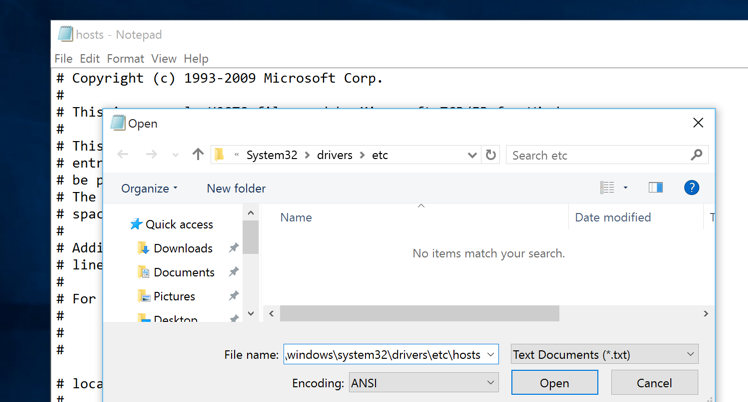Expand the Organize dropdown menu
This screenshot has width=748, height=402.
[x=149, y=188]
